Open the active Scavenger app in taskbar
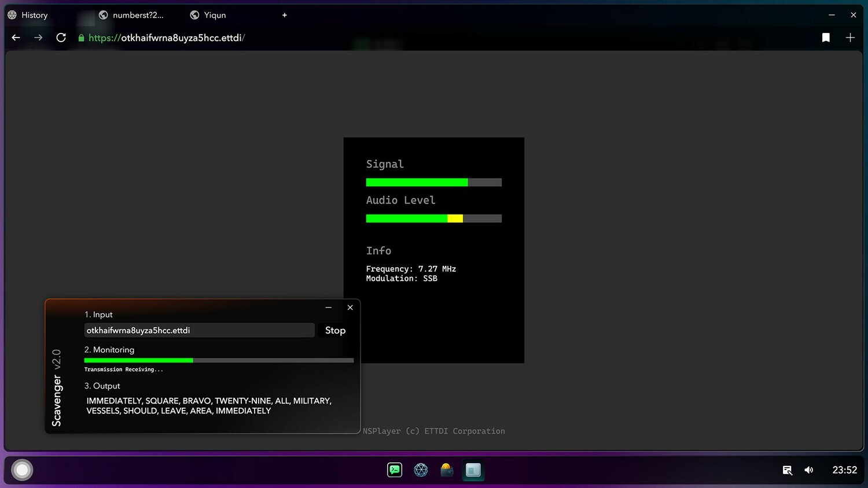Screen dimensions: 868x488 pyautogui.click(x=473, y=470)
